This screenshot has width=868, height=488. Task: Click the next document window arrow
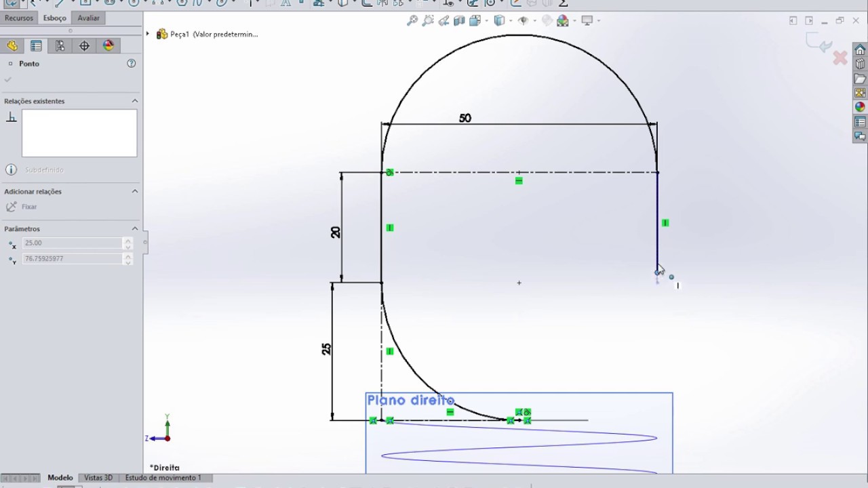click(x=809, y=21)
